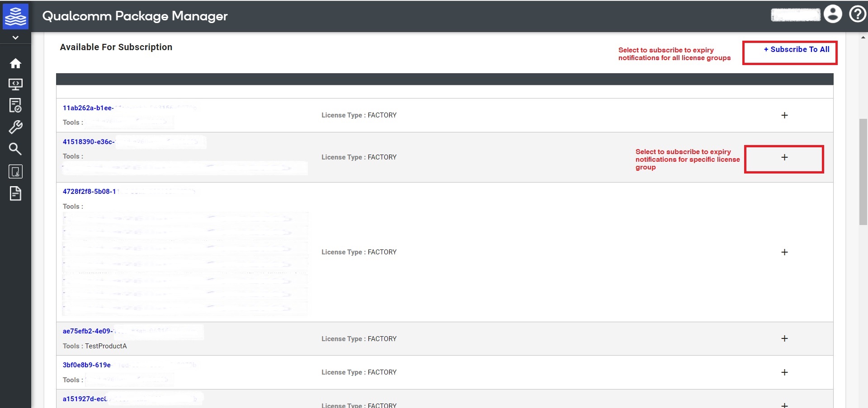Select the monitor code icon in sidebar
The height and width of the screenshot is (408, 868).
point(16,84)
